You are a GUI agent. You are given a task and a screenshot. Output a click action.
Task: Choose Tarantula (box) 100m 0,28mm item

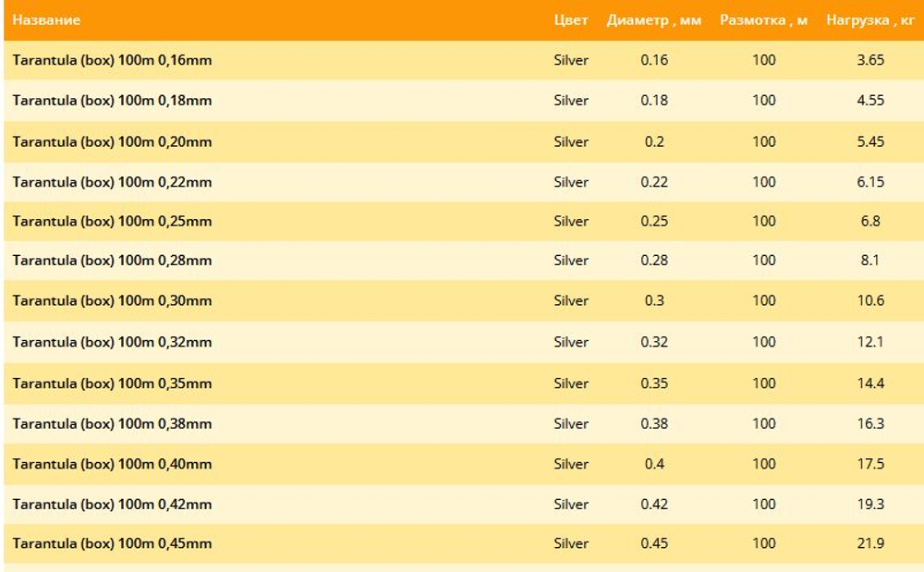coord(112,260)
